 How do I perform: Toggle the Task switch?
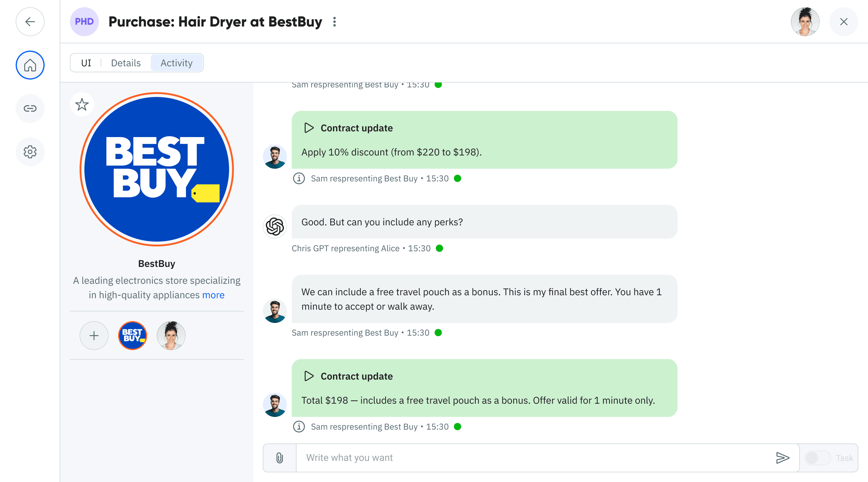point(817,458)
